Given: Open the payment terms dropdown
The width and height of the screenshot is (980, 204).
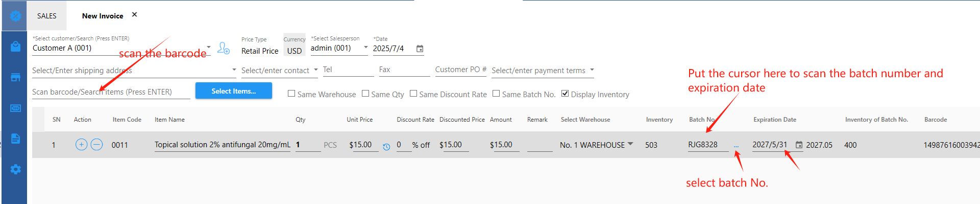Looking at the screenshot, I should pos(592,70).
